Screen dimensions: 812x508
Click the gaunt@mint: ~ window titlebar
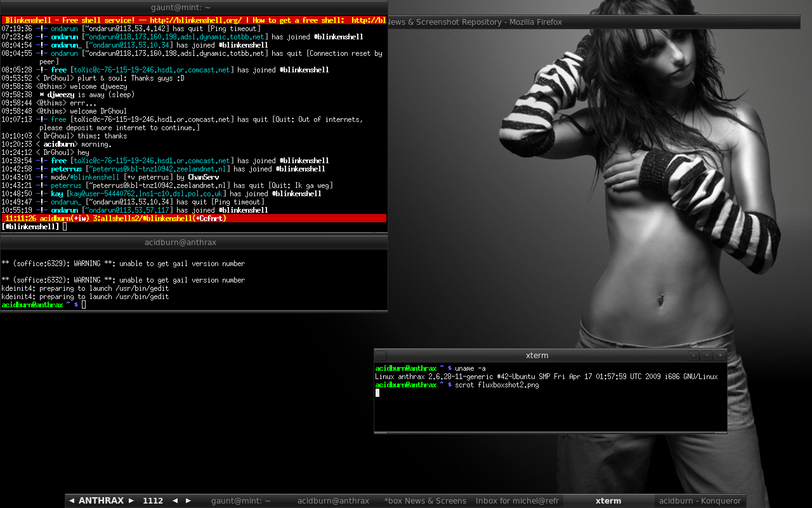coord(193,8)
